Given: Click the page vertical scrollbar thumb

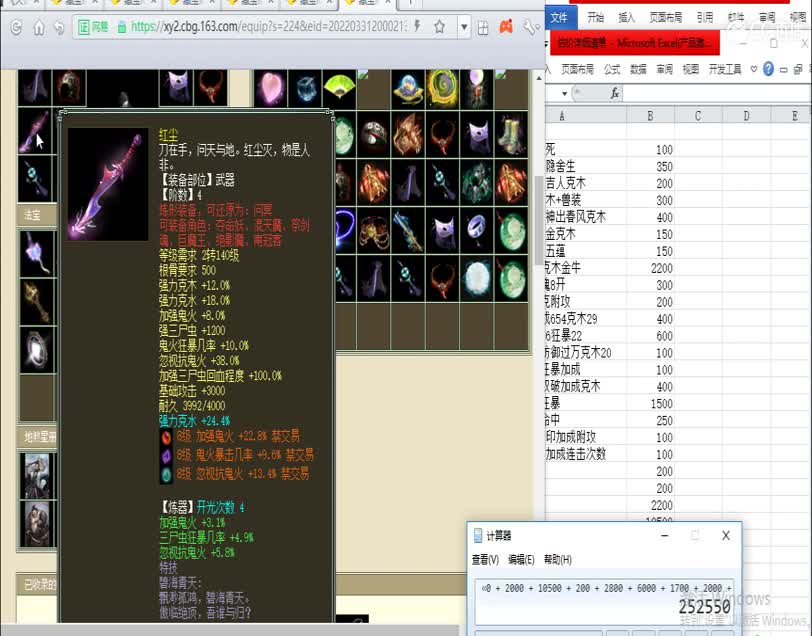Looking at the screenshot, I should 539,220.
